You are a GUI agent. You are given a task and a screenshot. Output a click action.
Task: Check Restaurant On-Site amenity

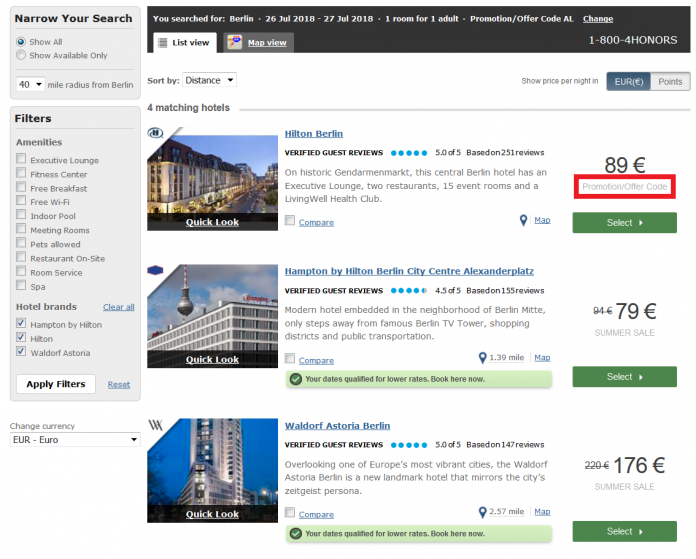(x=21, y=257)
